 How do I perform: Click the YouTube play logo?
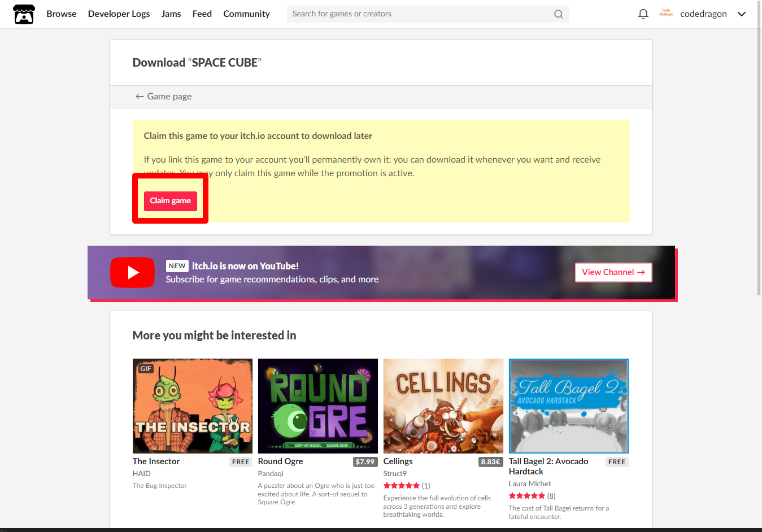coord(132,272)
